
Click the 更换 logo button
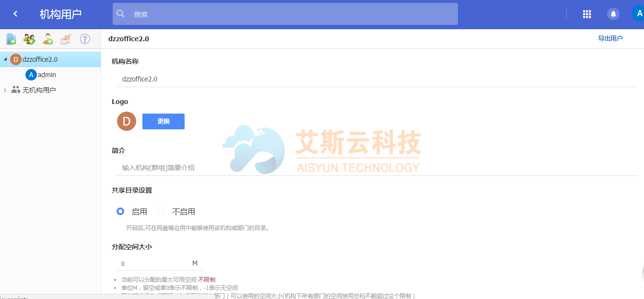[x=164, y=121]
